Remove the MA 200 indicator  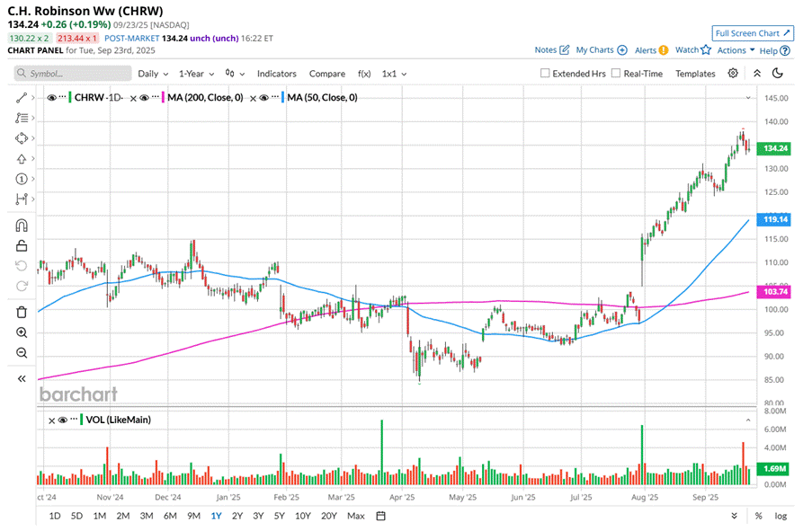tap(133, 98)
